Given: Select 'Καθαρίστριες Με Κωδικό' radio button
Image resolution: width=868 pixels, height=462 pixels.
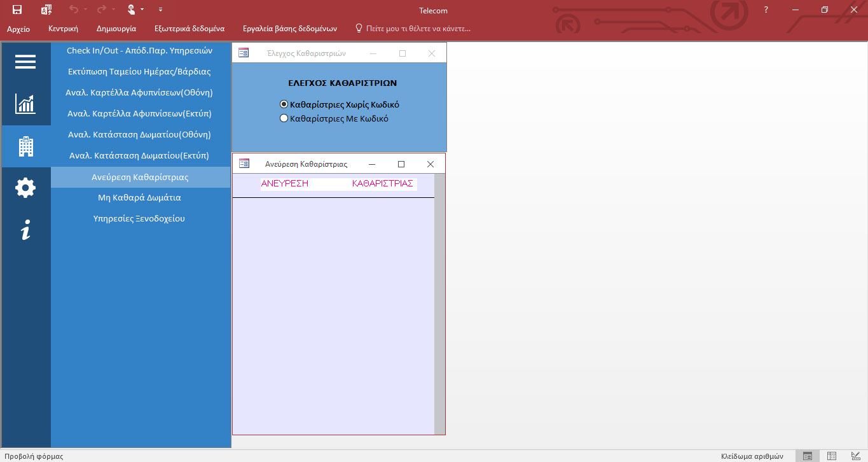Looking at the screenshot, I should pyautogui.click(x=284, y=118).
